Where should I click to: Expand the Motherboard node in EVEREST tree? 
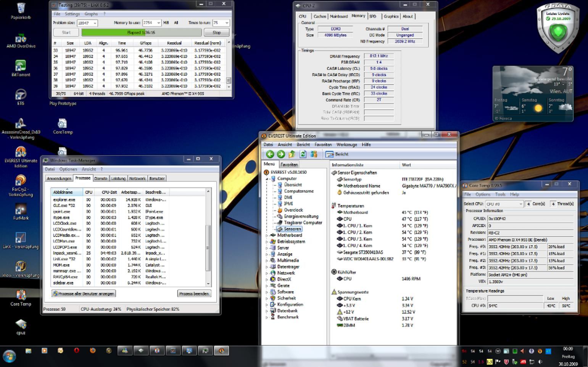click(x=267, y=236)
